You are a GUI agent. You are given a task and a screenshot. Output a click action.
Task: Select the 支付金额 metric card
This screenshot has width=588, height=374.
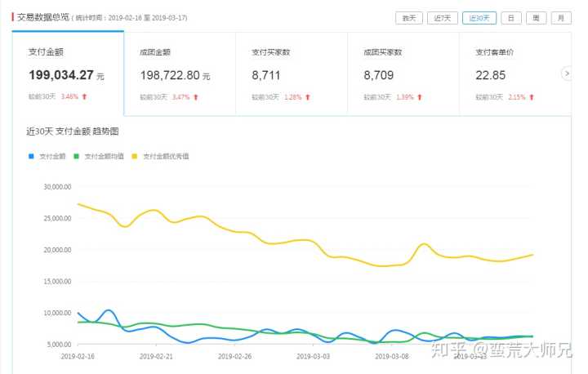pyautogui.click(x=67, y=75)
